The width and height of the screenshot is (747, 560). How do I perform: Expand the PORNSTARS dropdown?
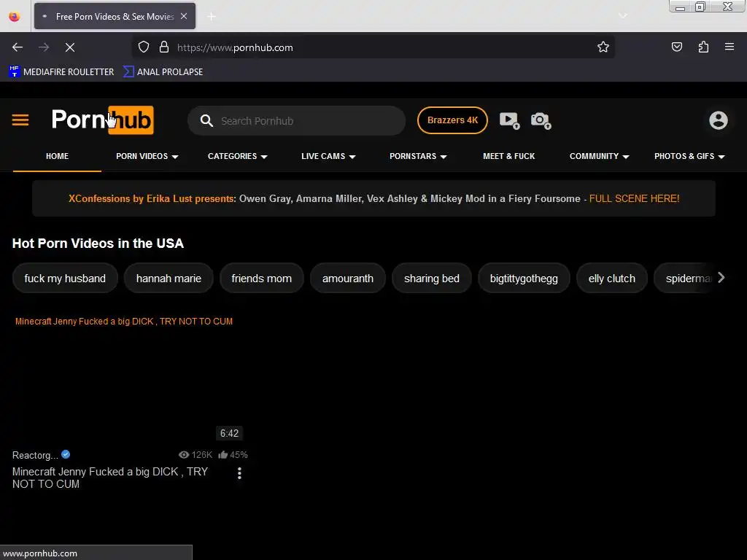[418, 156]
